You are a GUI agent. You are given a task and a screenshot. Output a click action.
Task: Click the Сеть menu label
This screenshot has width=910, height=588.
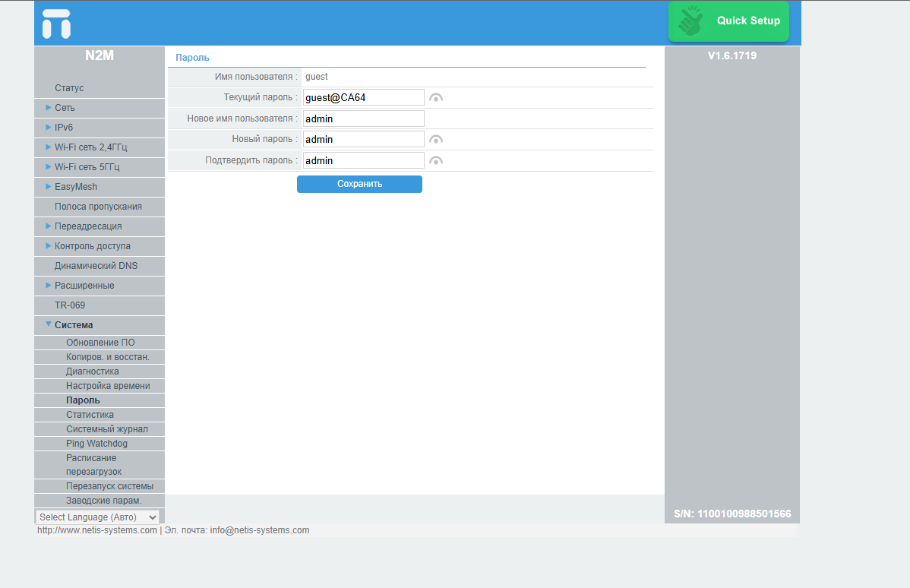(x=65, y=108)
